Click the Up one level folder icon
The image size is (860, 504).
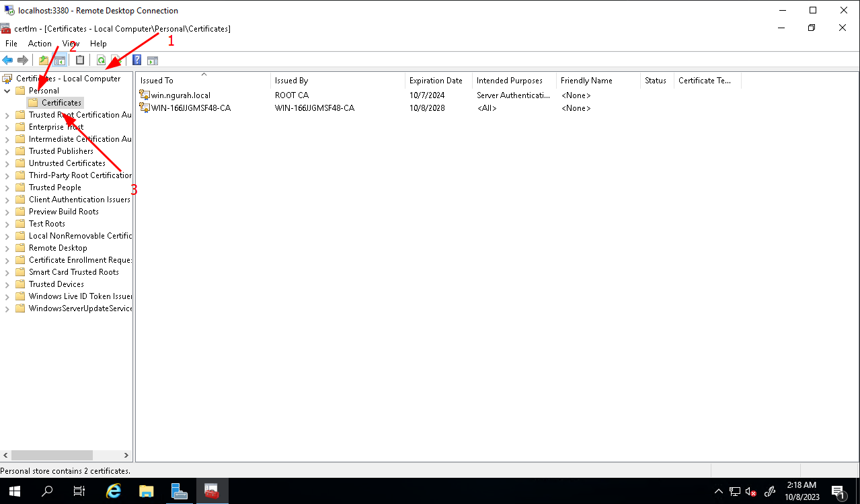pos(44,60)
